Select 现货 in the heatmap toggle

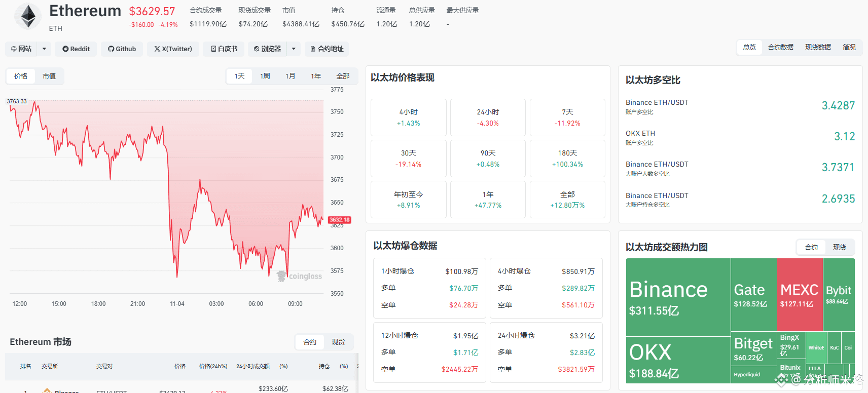[x=840, y=247]
